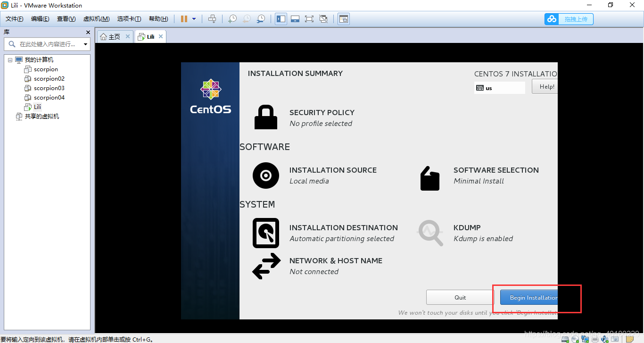
Task: Open the 文件(F) menu
Action: click(x=15, y=19)
